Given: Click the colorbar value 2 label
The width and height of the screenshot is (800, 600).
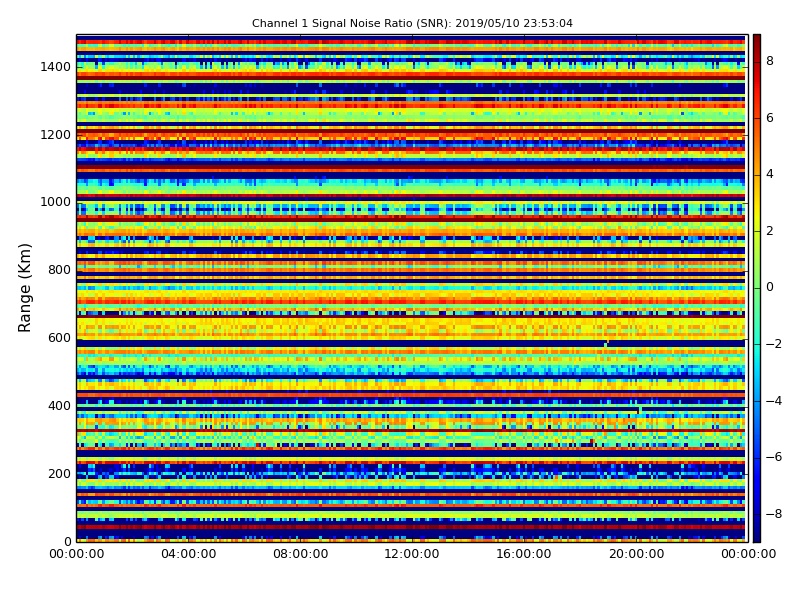Looking at the screenshot, I should (770, 231).
